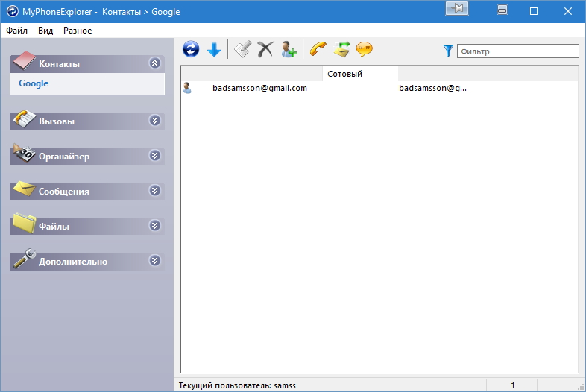Click the Файлы section header label
This screenshot has height=392, width=586.
(x=54, y=227)
